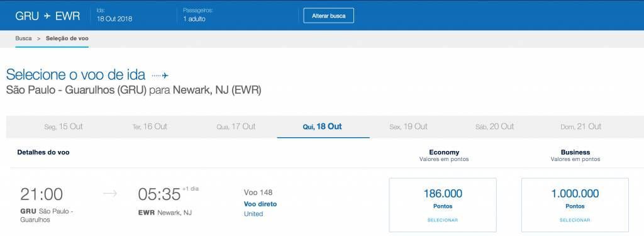
Task: Click SELECIONAR under the Economy fare
Action: coord(443,220)
